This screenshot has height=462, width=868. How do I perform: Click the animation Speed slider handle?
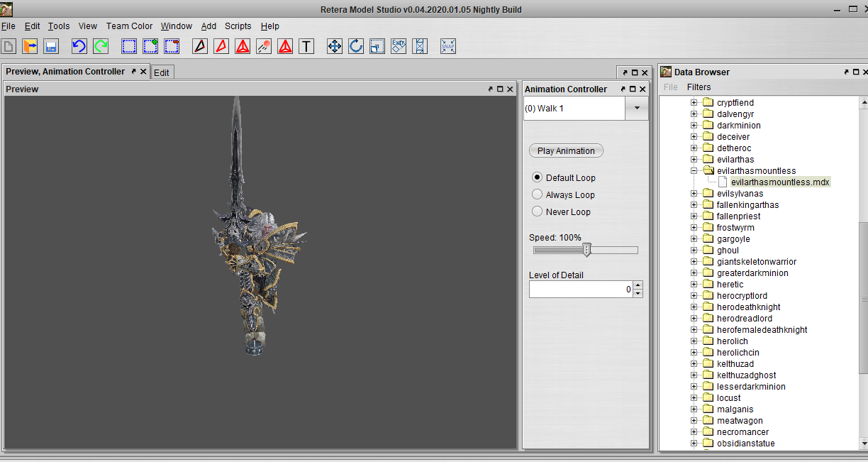(586, 250)
